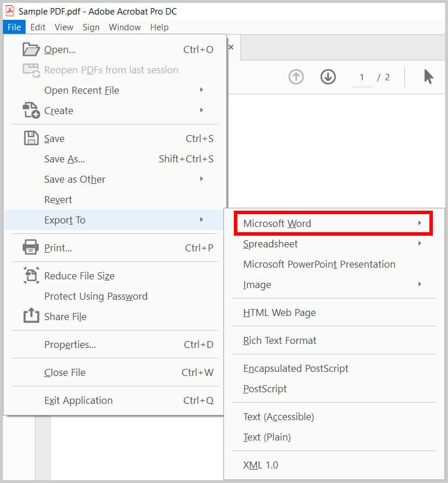Screen dimensions: 448x483
Task: Export as Rich Text Format
Action: coord(334,340)
